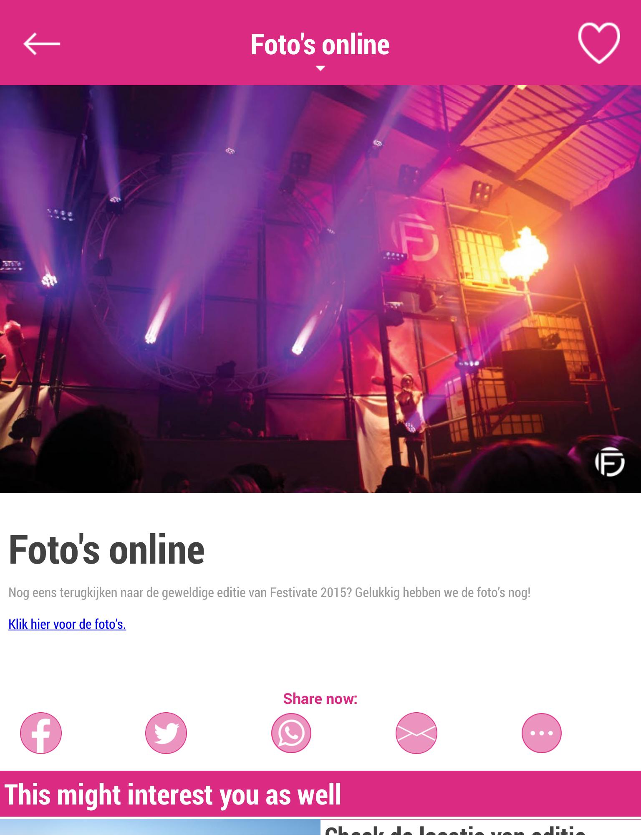Select the Foto's online header title
The height and width of the screenshot is (840, 641).
320,45
